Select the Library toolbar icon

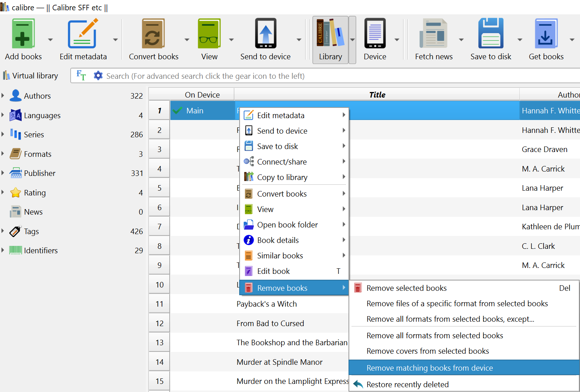click(x=330, y=33)
